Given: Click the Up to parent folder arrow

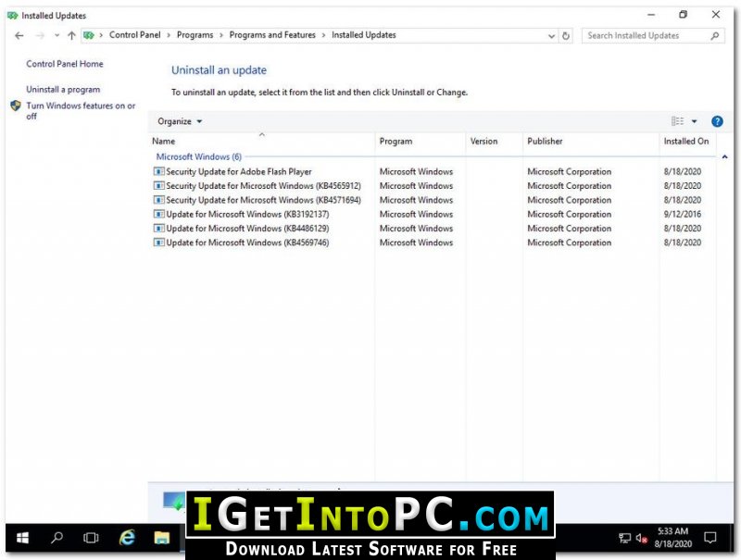Looking at the screenshot, I should 71,35.
